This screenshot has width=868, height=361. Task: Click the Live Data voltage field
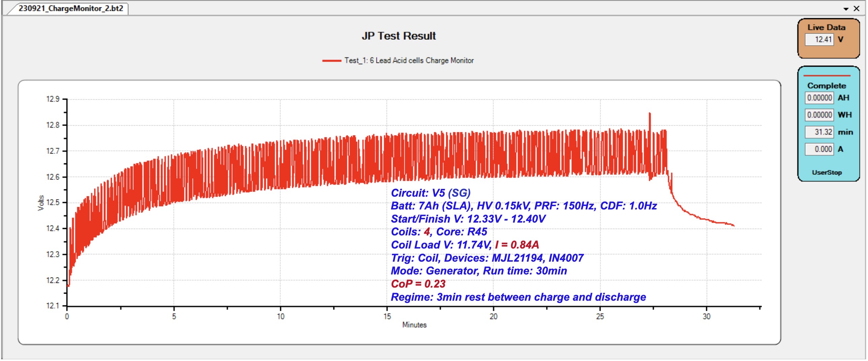(x=819, y=39)
